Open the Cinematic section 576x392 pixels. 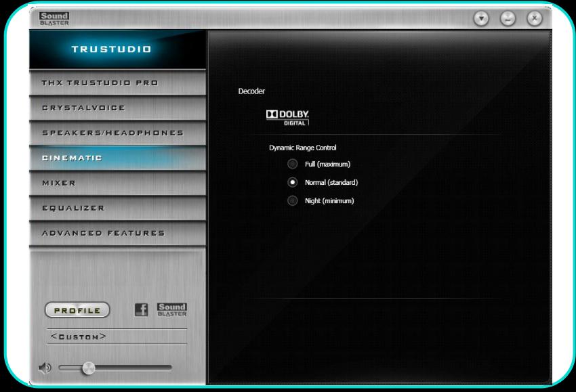[117, 158]
